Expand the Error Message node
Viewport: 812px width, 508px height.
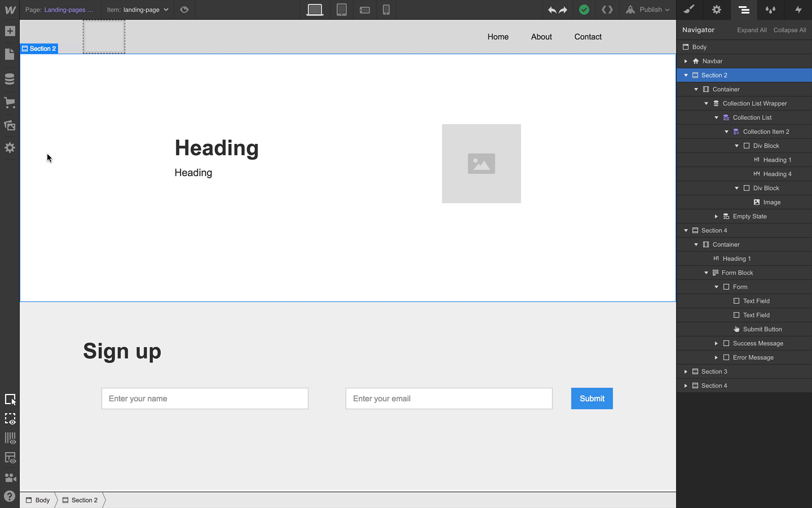pyautogui.click(x=716, y=357)
